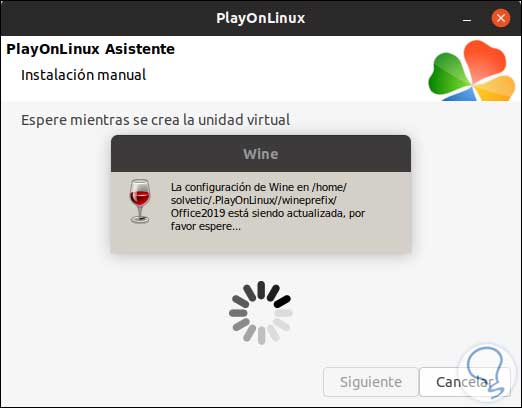Image resolution: width=522 pixels, height=408 pixels.
Task: Select the Instalación manual subtitle
Action: pos(83,75)
